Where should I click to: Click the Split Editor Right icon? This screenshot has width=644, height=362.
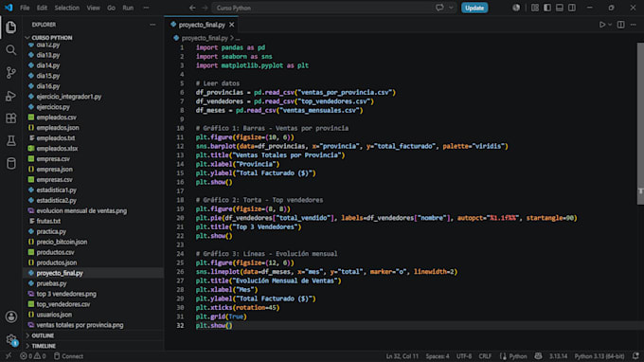pyautogui.click(x=620, y=25)
